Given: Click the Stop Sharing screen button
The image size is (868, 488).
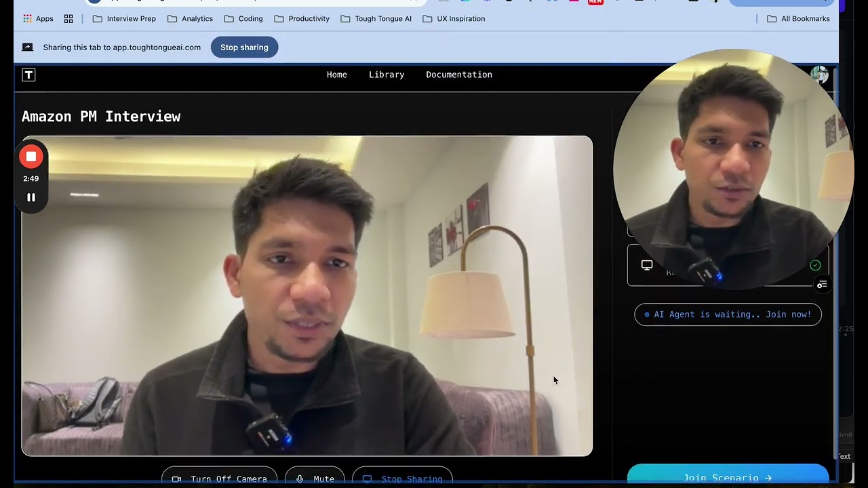Looking at the screenshot, I should [402, 479].
